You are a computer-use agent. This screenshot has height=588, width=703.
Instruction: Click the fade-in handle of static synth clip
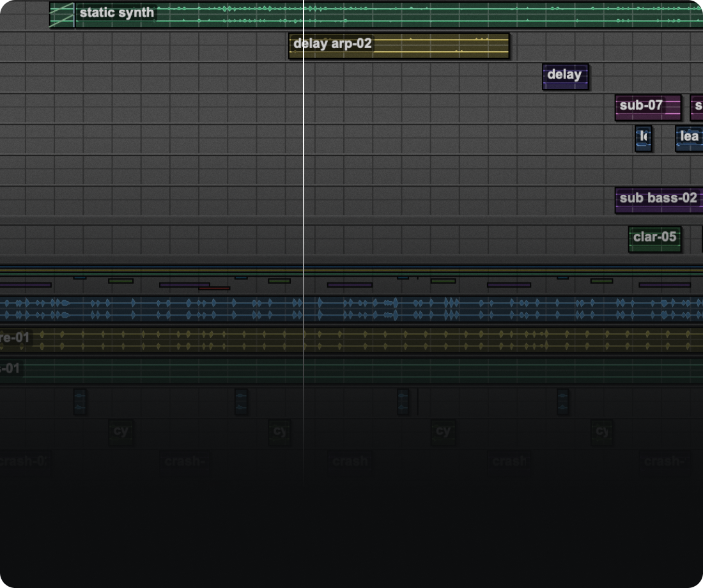[x=62, y=15]
